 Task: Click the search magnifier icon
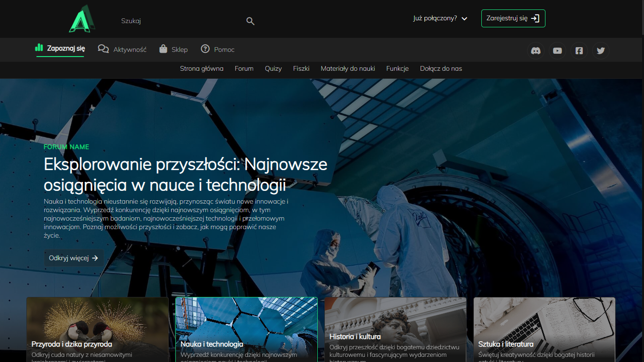(x=250, y=21)
